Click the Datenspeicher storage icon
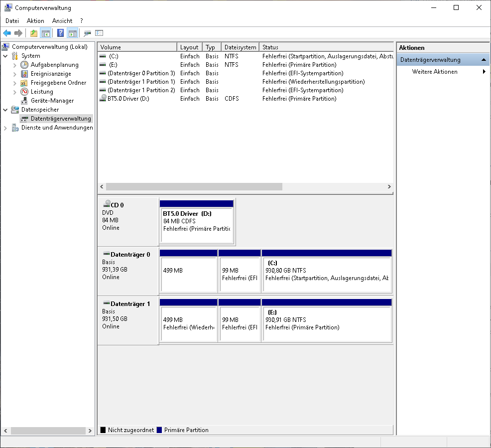 click(x=15, y=110)
